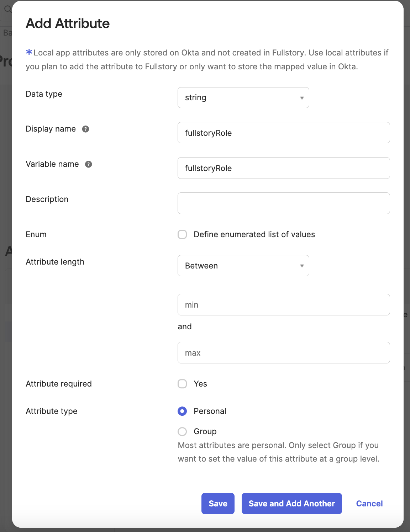Viewport: 410px width, 532px height.
Task: Select the Group attribute type radio
Action: click(x=182, y=432)
